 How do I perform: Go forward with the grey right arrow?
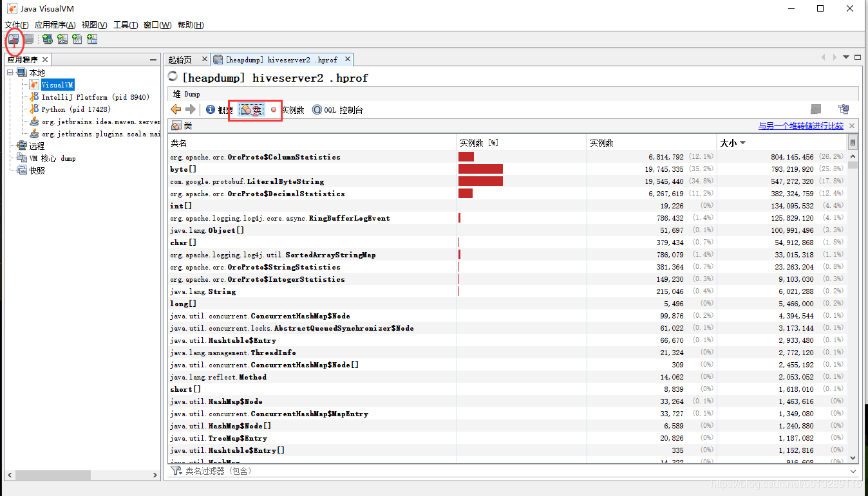190,109
